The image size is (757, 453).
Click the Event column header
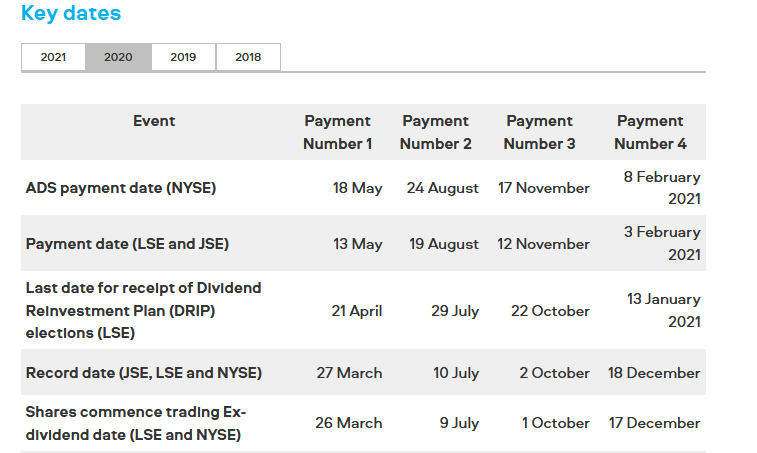coord(154,121)
